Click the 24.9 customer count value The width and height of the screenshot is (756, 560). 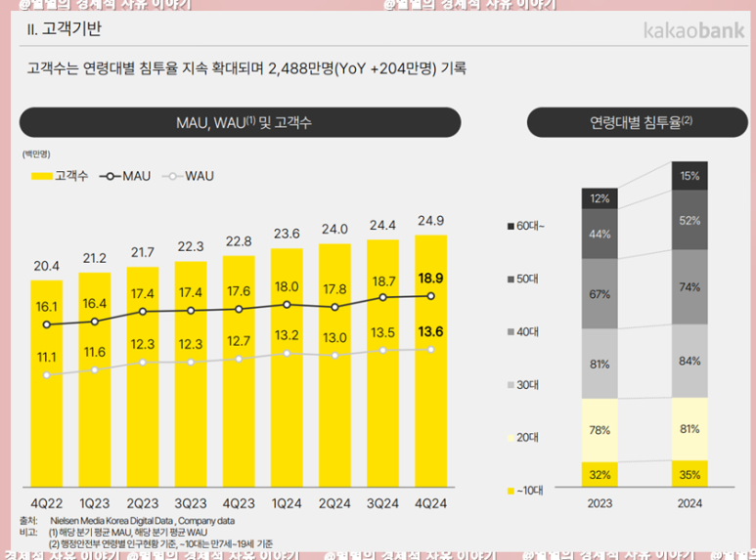pyautogui.click(x=431, y=221)
